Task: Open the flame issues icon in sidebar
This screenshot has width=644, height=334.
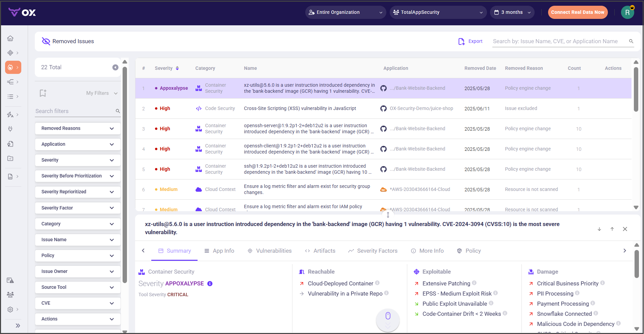Action: coord(11,67)
